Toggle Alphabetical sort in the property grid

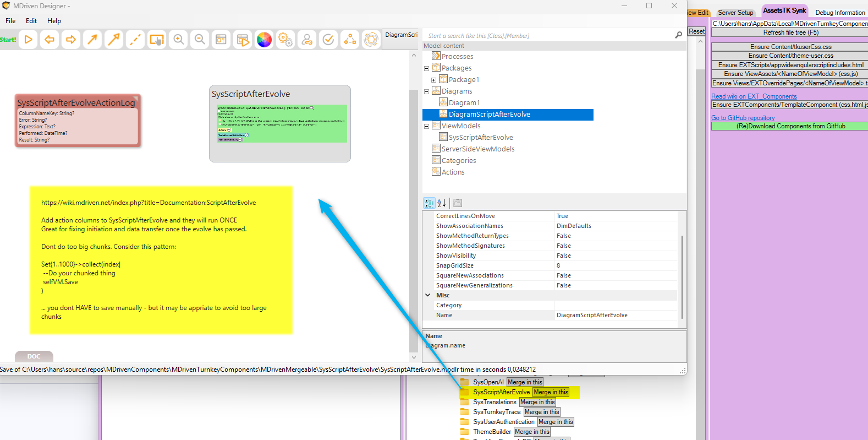coord(442,203)
